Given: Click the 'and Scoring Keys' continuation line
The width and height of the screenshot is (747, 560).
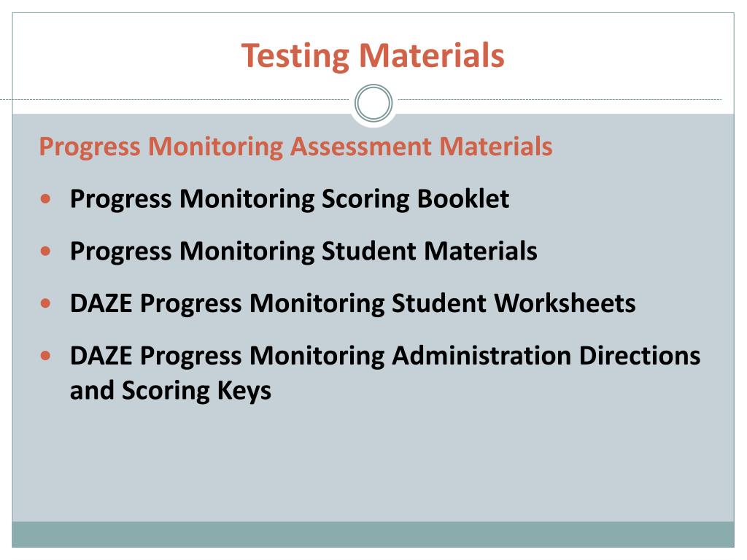Looking at the screenshot, I should [171, 391].
